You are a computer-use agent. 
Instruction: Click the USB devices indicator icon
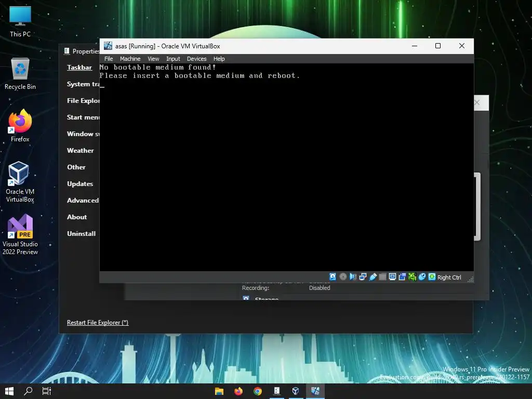(x=373, y=277)
